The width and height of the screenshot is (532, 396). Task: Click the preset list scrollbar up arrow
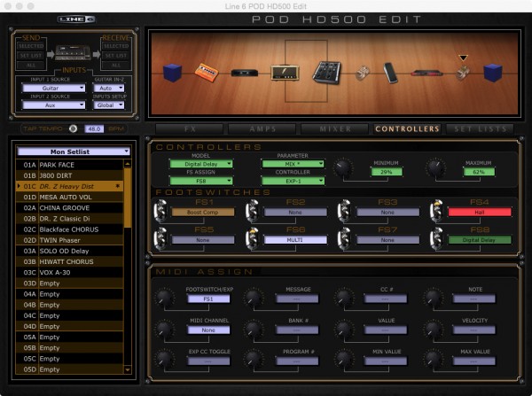click(x=128, y=164)
